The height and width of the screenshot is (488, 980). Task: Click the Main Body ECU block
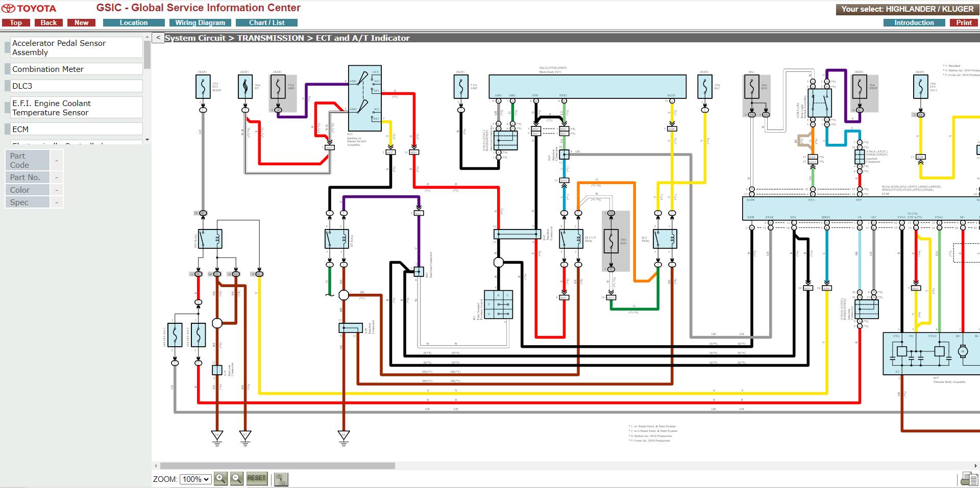coord(587,86)
